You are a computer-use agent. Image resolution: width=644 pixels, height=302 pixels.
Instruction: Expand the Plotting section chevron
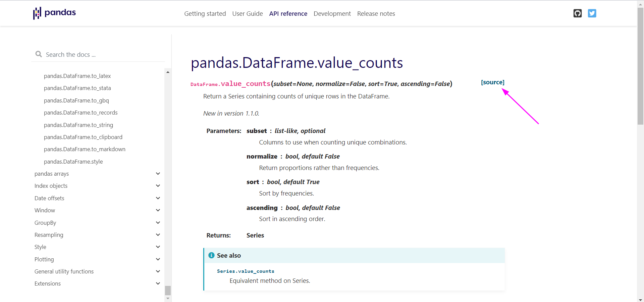158,259
